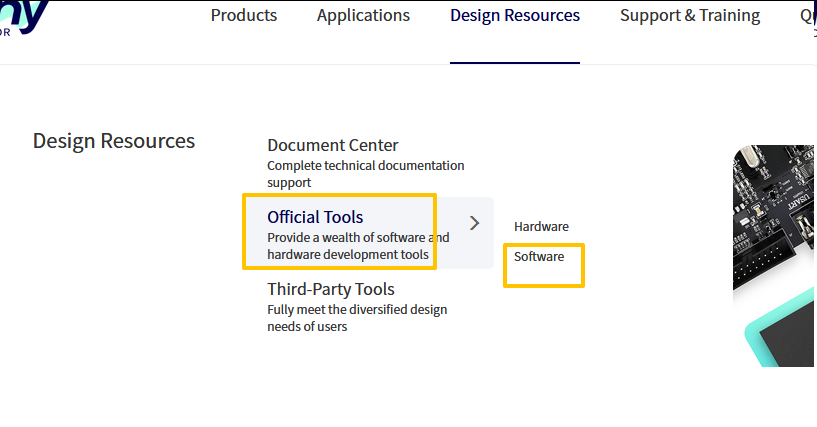Select the Design Resources navigation tab
Image resolution: width=817 pixels, height=427 pixels.
(514, 16)
